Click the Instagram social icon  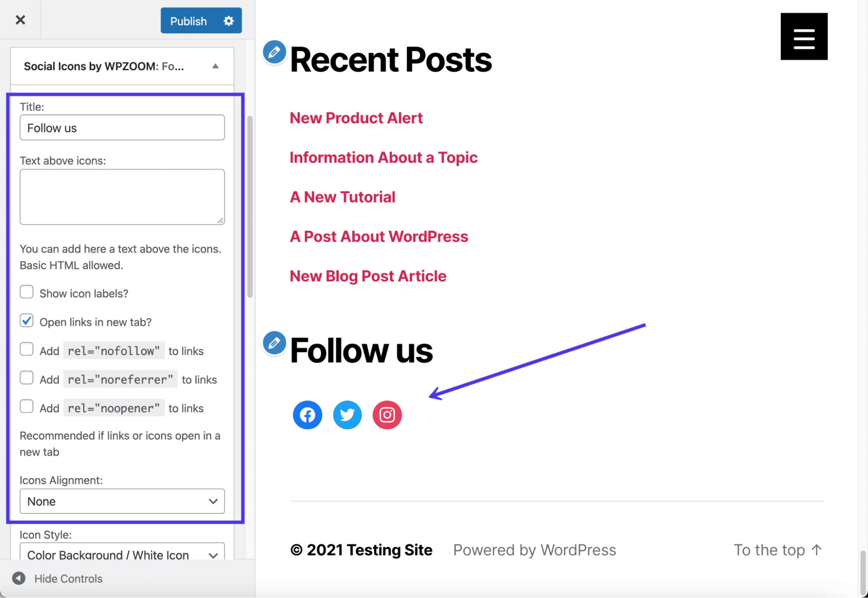[x=387, y=414]
